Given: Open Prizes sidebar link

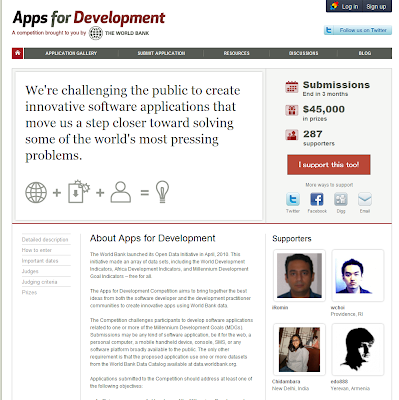Looking at the screenshot, I should pyautogui.click(x=29, y=292).
